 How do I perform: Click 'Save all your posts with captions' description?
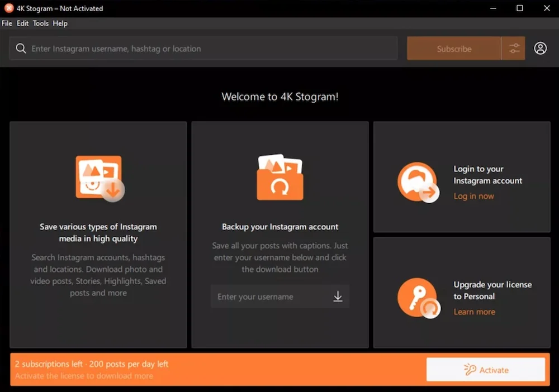(280, 257)
